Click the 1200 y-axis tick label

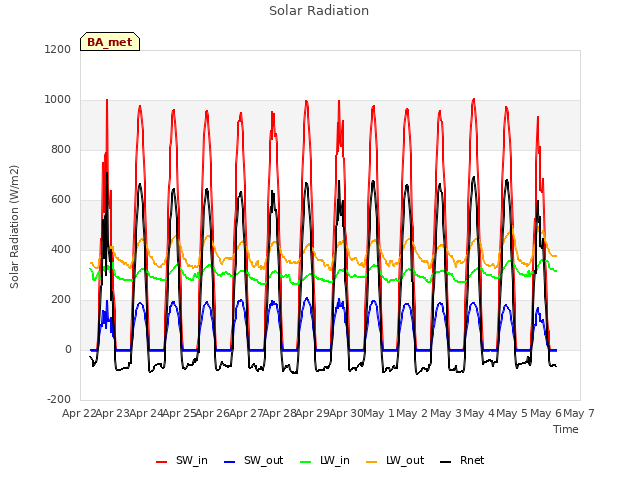58,49
